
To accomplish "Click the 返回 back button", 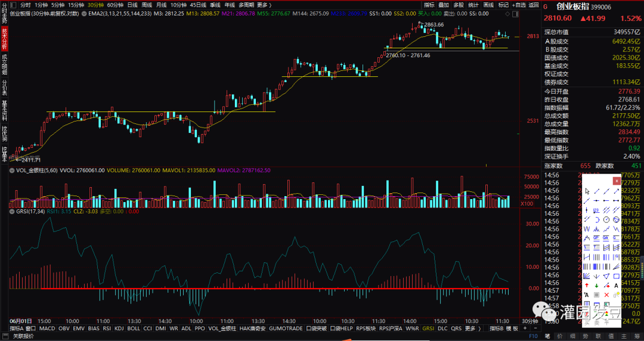I will click(534, 5).
